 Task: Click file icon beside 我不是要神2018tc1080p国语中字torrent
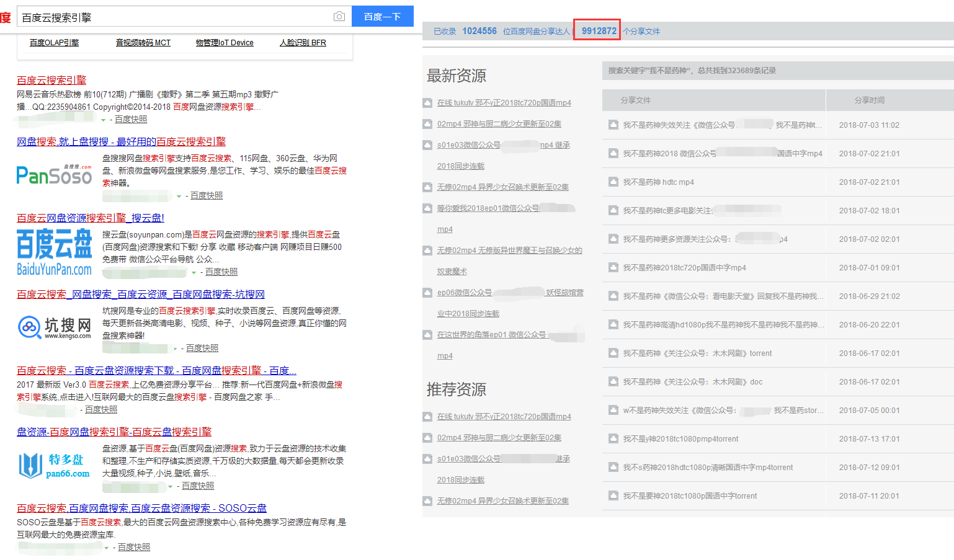pyautogui.click(x=613, y=496)
